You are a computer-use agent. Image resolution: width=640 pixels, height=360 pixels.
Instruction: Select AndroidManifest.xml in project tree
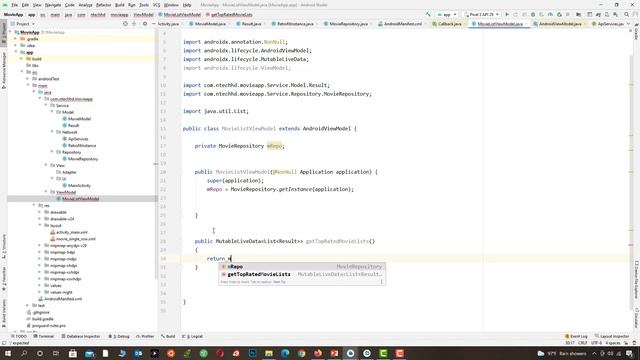tap(60, 299)
